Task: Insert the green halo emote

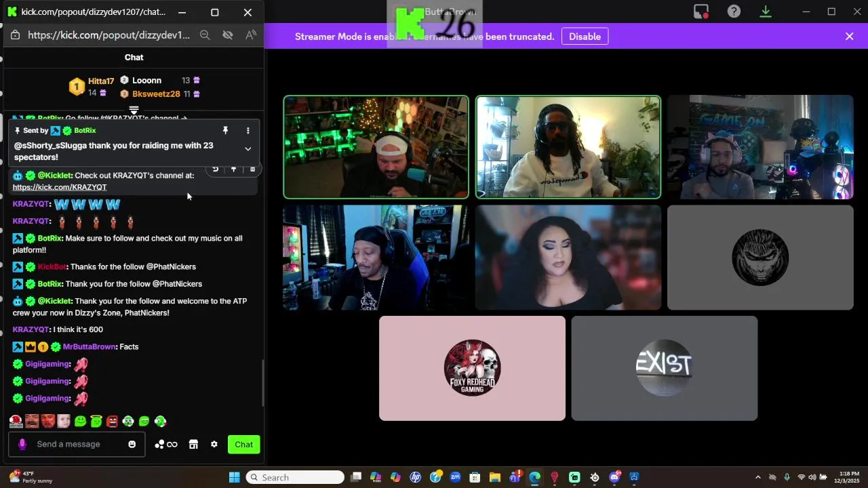Action: (96, 421)
